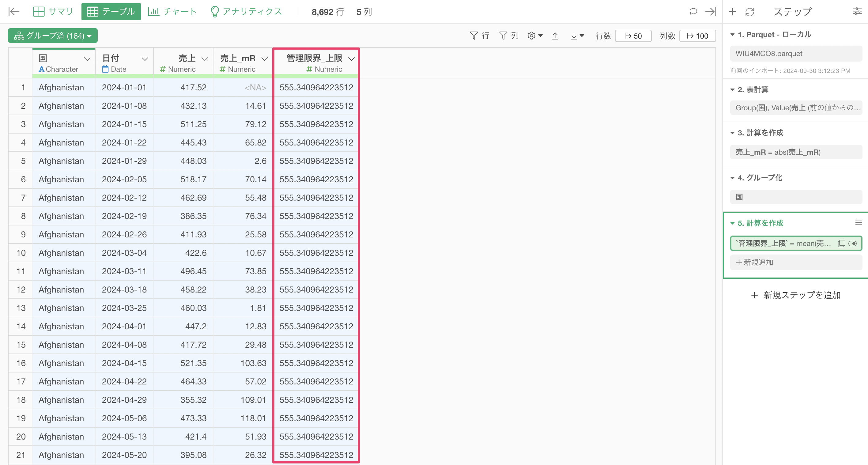This screenshot has height=465, width=868.
Task: Open the 売上_mR = abs(売上_mR) step
Action: (796, 152)
